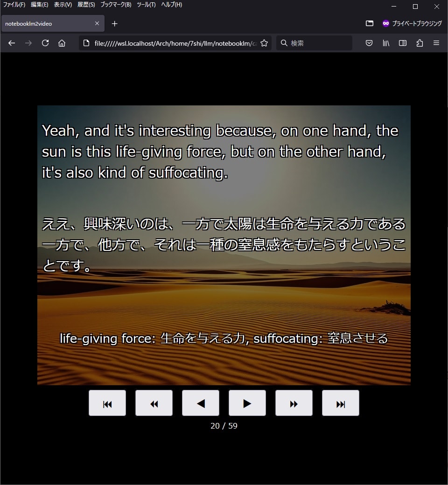Open the extensions puzzle icon
This screenshot has height=485, width=448.
pos(420,43)
